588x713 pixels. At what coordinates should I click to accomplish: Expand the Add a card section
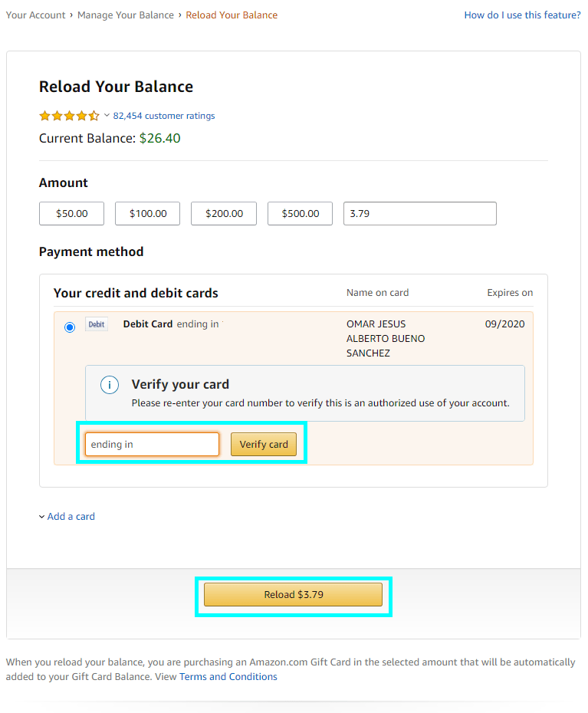coord(67,517)
